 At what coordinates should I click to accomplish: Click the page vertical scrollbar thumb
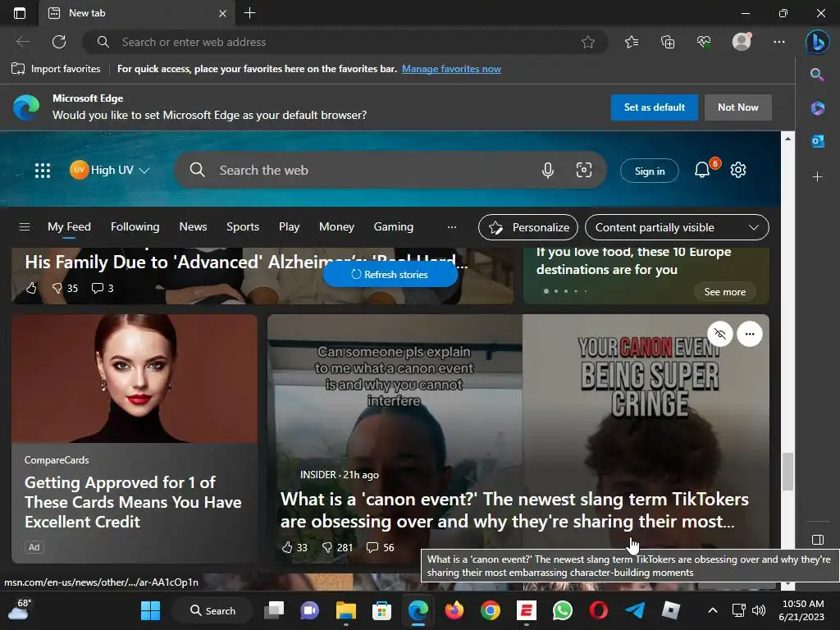[x=787, y=472]
